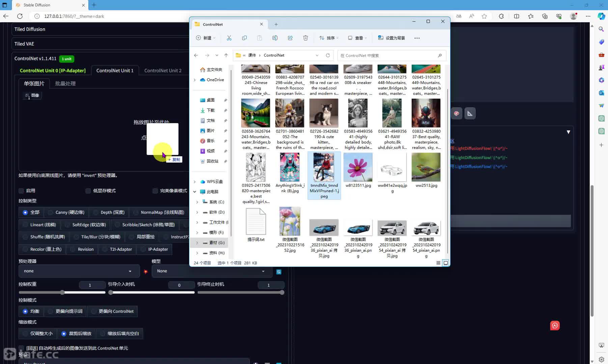Click the Explorer search box
The height and width of the screenshot is (364, 608).
click(392, 55)
